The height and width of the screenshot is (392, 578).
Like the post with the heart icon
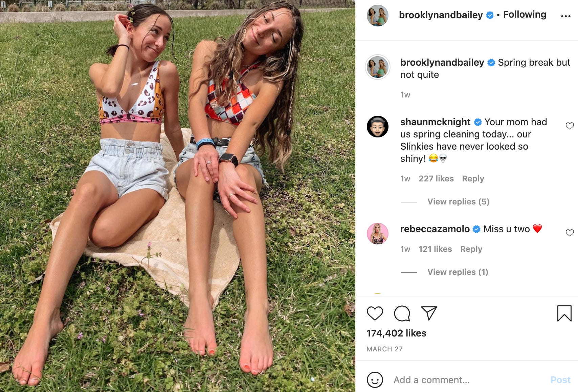tap(375, 313)
